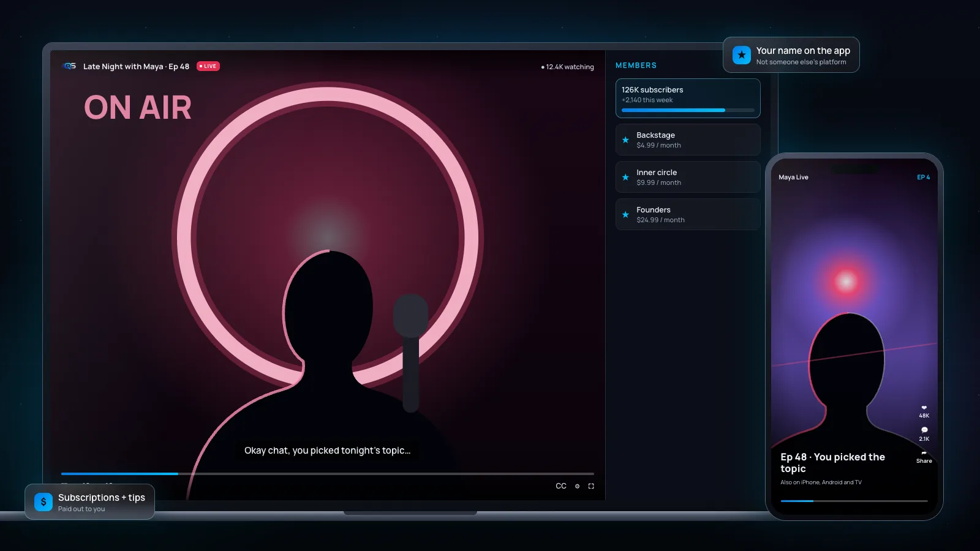The width and height of the screenshot is (980, 551).
Task: Click the LIVE badge next to Ep 48
Action: (208, 66)
